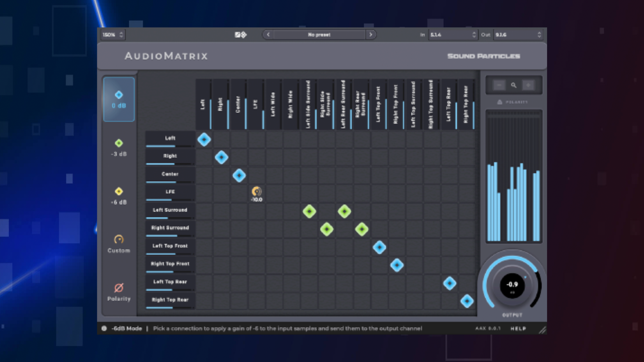Click the AudioMatrix title in the header
The width and height of the screenshot is (644, 362).
click(x=166, y=56)
